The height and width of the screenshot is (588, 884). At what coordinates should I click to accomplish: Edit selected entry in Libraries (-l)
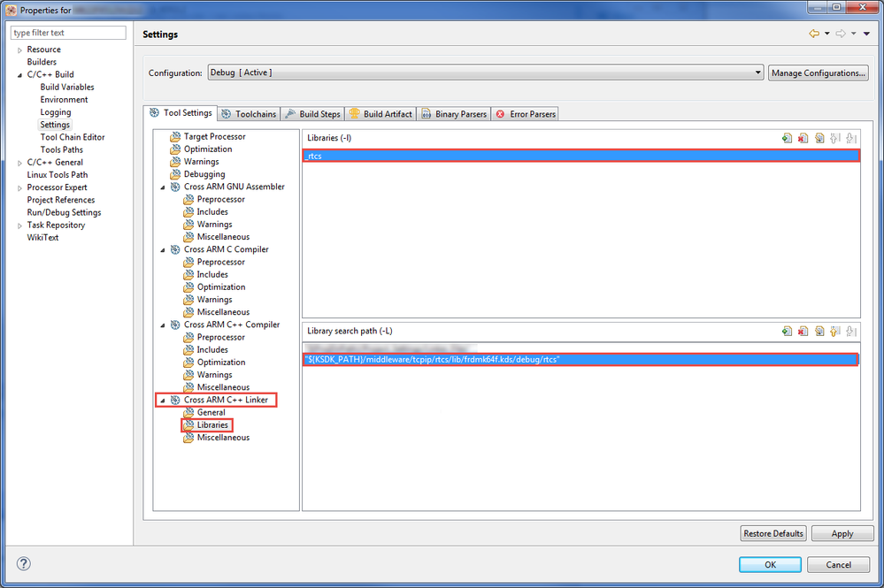click(819, 138)
